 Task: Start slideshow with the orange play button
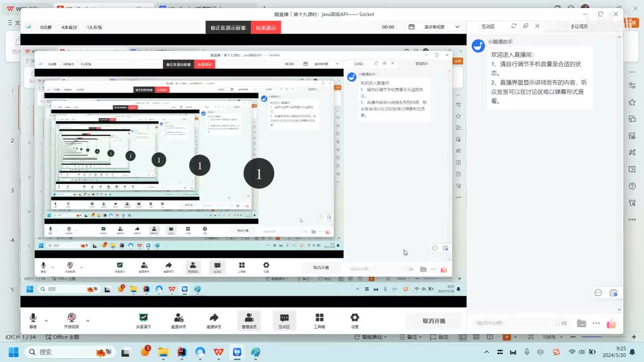click(x=507, y=337)
